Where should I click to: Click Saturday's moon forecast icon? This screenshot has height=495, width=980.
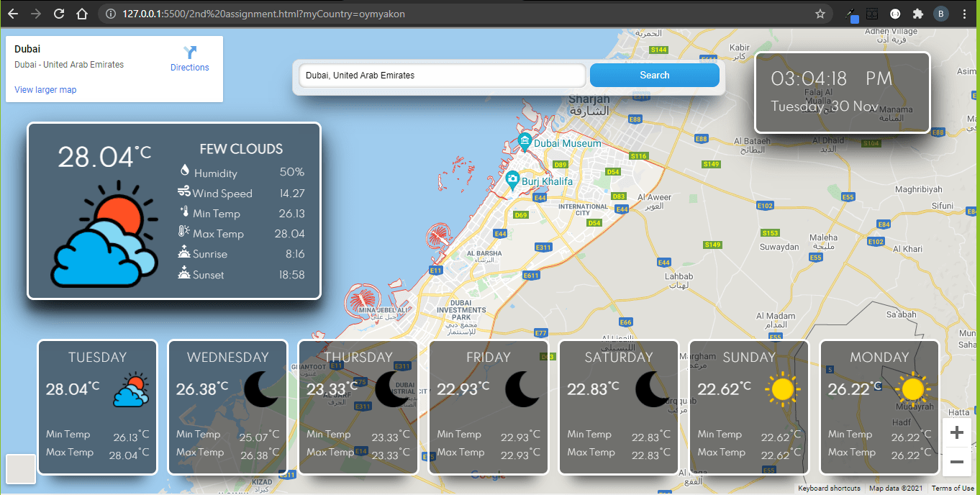[653, 390]
